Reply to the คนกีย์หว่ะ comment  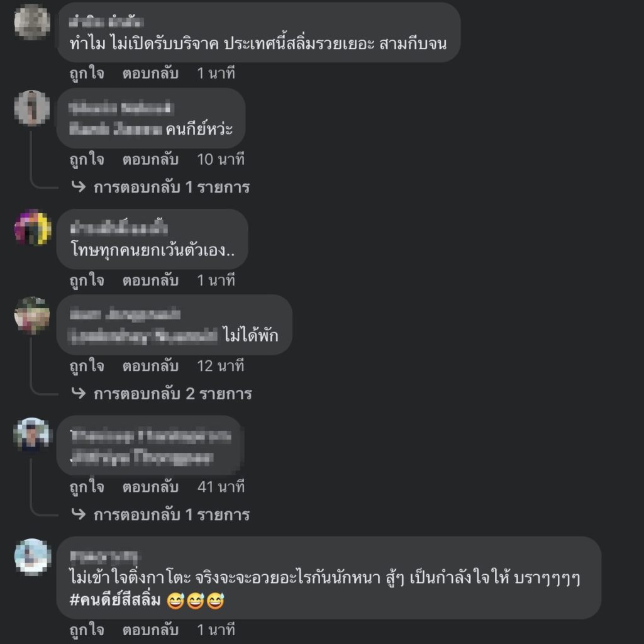150,159
